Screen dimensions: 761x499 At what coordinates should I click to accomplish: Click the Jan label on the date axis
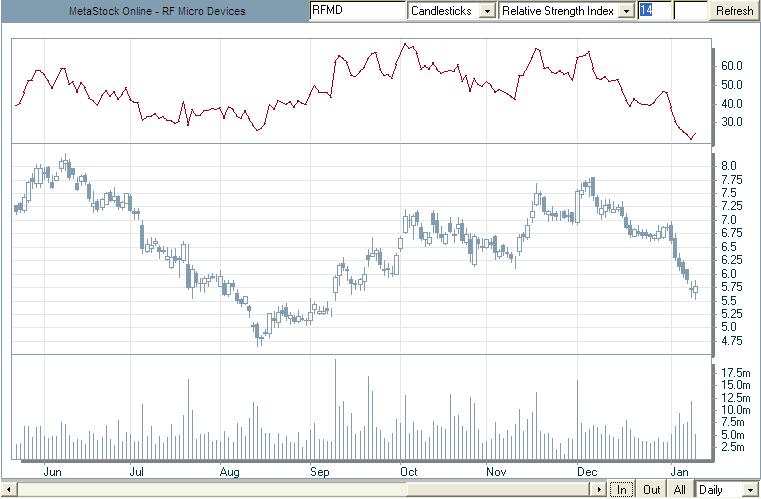pos(679,471)
